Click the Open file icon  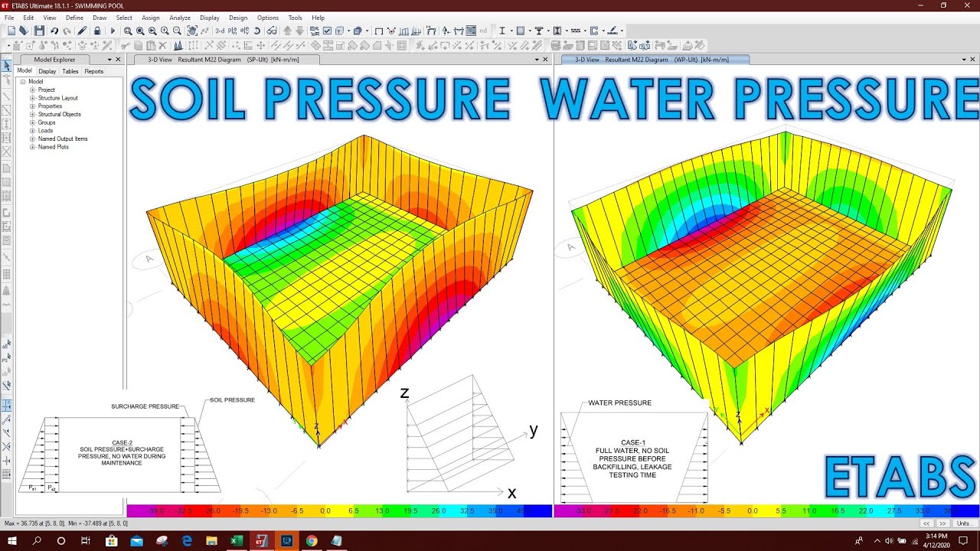(x=24, y=31)
